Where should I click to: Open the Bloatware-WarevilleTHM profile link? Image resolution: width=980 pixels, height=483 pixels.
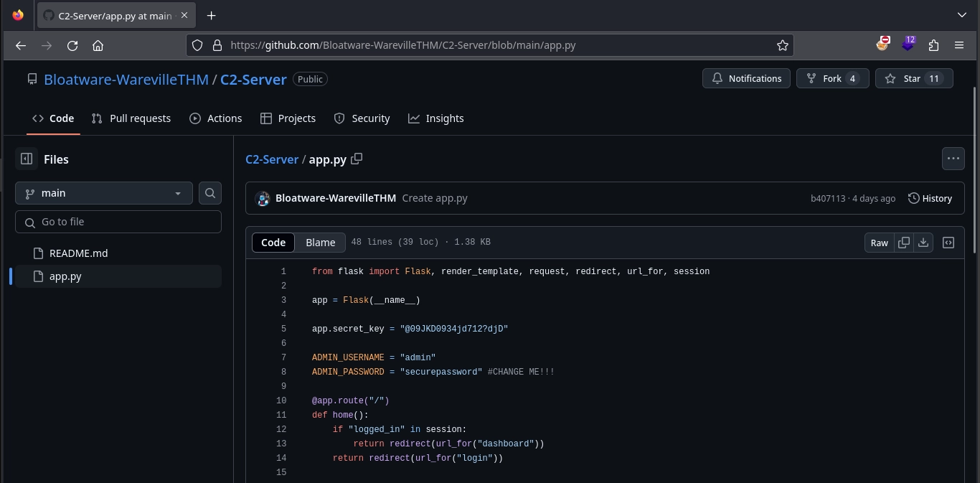coord(126,80)
